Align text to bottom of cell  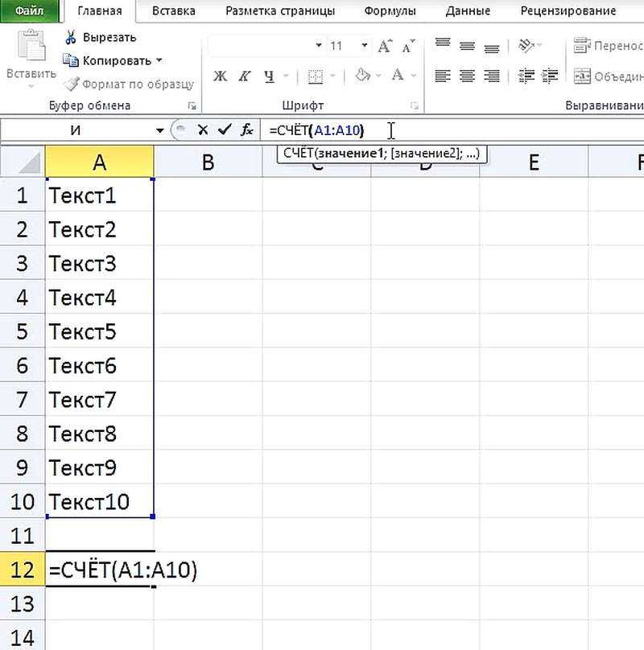(492, 48)
